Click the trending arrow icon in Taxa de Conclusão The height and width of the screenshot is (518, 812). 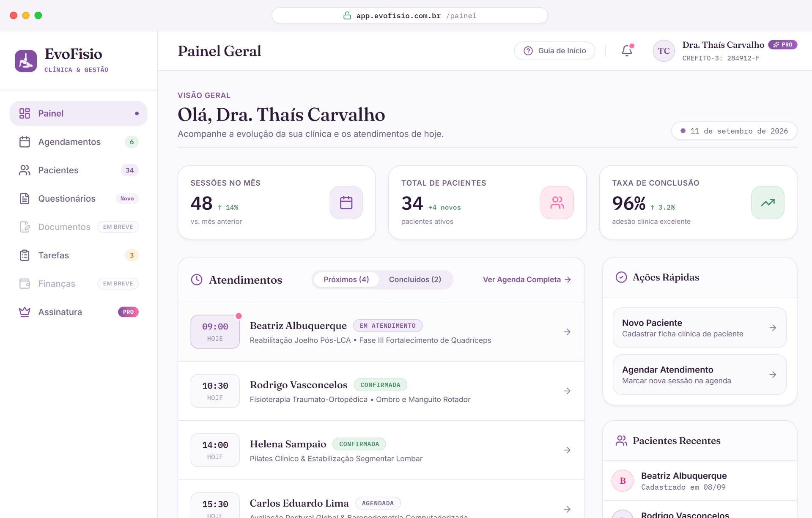click(768, 203)
